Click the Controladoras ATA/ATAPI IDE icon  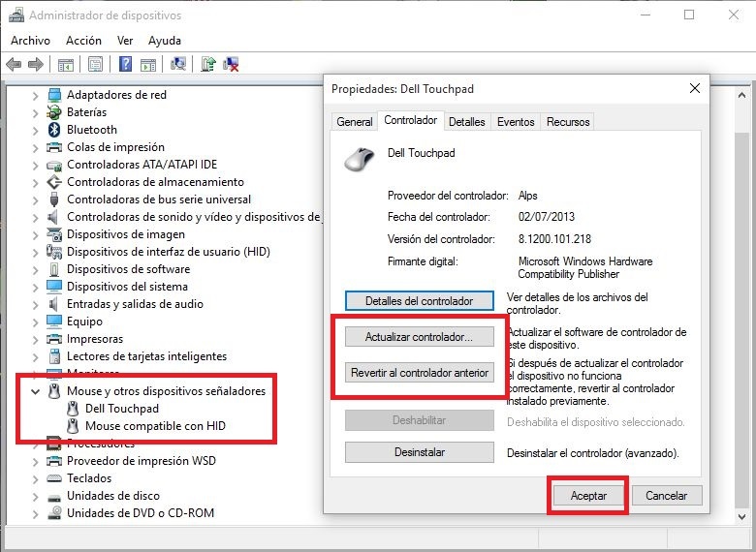[54, 165]
